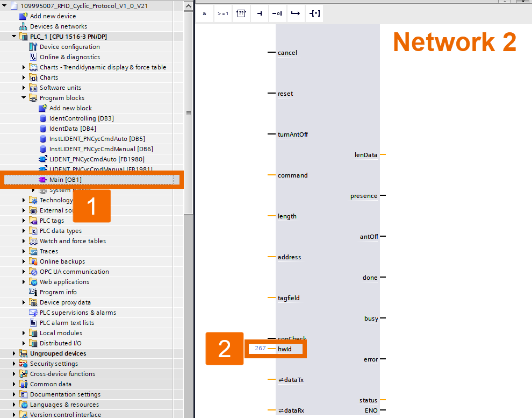The width and height of the screenshot is (532, 418).
Task: Click the hwId value 267 field
Action: (260, 348)
